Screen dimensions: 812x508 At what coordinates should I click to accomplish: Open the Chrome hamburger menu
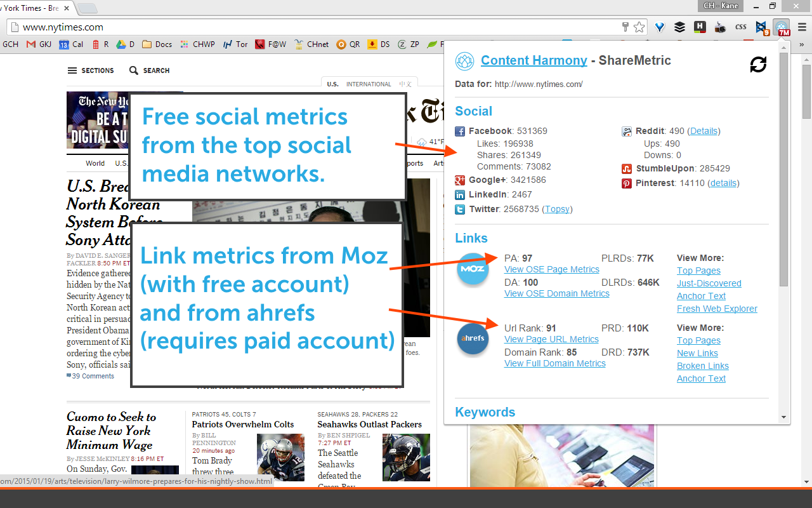point(802,27)
